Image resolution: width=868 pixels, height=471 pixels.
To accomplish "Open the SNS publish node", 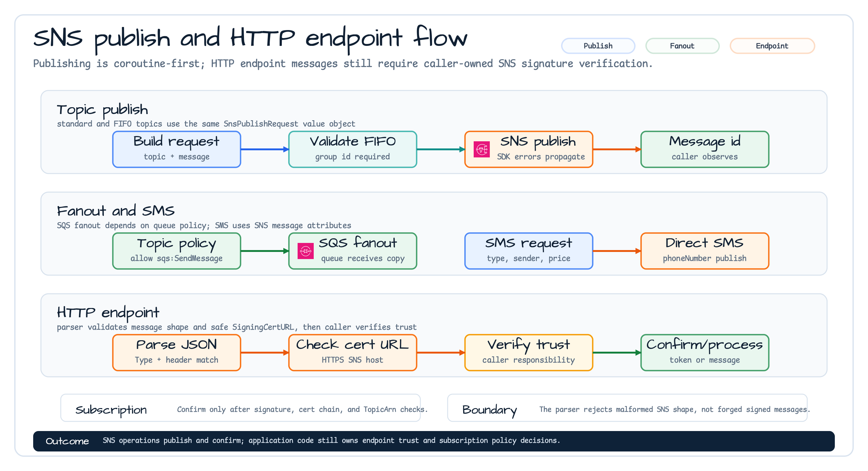I will (x=528, y=149).
